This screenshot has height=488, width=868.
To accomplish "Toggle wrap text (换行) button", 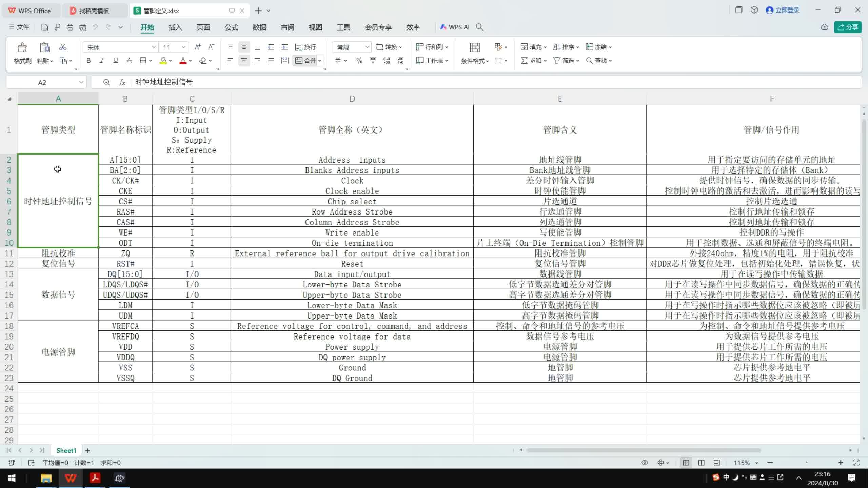I will tap(305, 47).
